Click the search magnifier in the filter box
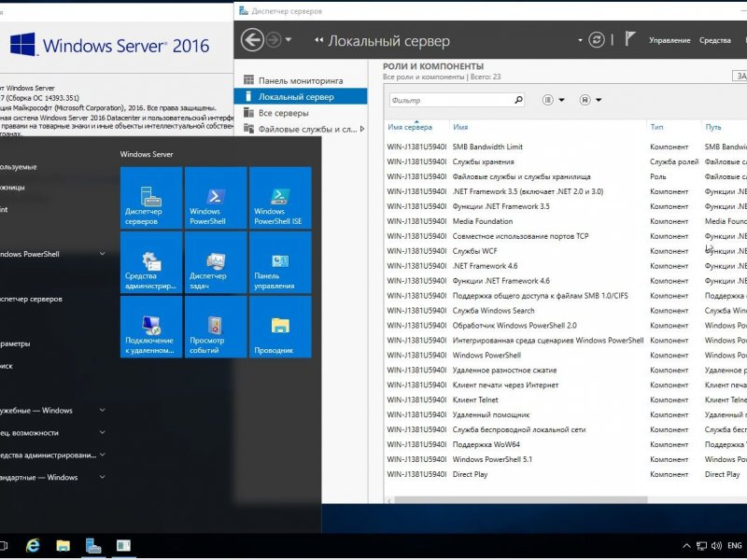This screenshot has height=560, width=747. click(x=518, y=100)
